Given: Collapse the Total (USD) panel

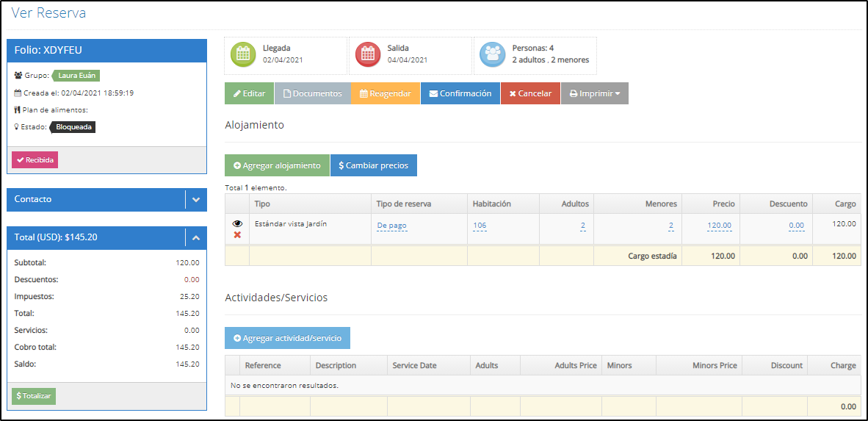Looking at the screenshot, I should [196, 237].
